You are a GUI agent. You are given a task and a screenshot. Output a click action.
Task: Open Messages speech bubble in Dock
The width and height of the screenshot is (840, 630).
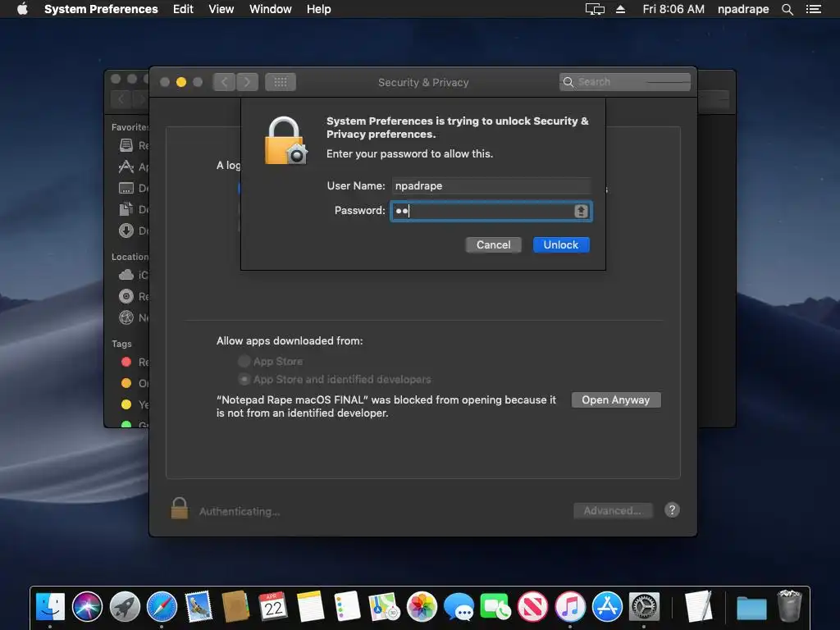click(x=459, y=608)
